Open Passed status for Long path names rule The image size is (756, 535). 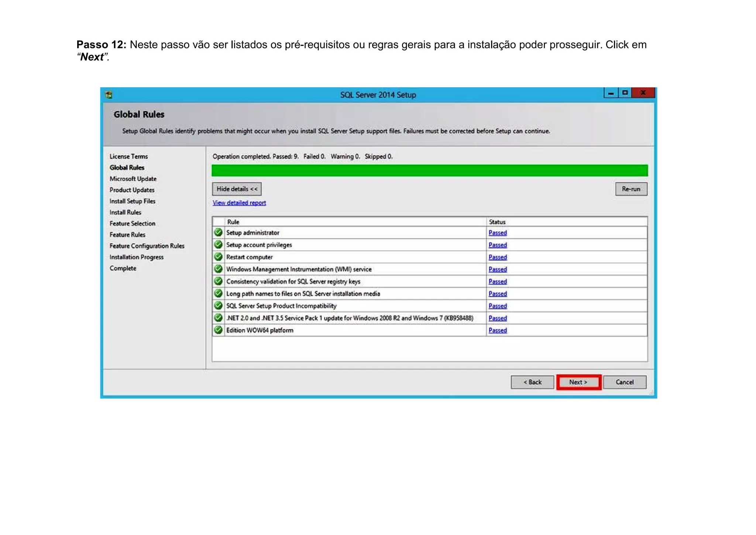tap(498, 294)
